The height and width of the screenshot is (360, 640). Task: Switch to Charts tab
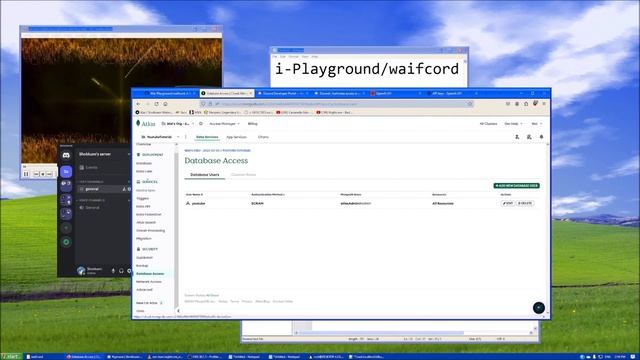point(263,137)
